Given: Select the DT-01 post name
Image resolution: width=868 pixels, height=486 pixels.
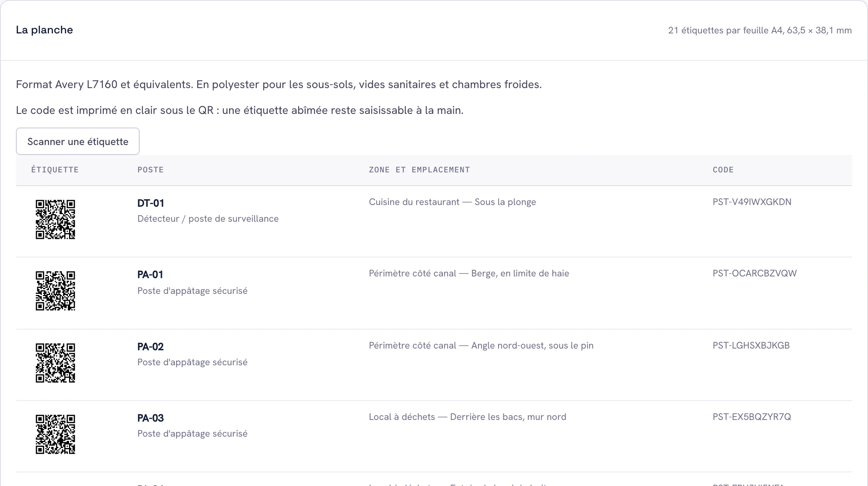Looking at the screenshot, I should point(151,203).
